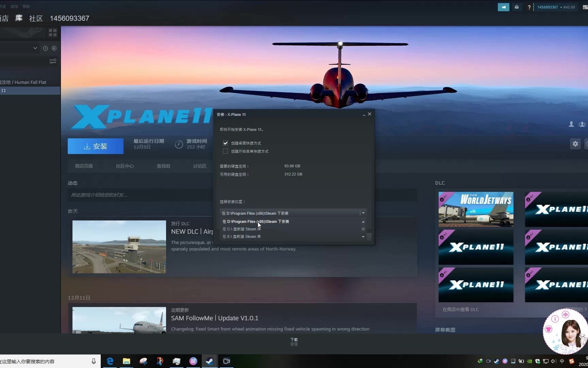Select 在 C:\ 盘新建 Steam 库 option
588x368 pixels.
(x=242, y=229)
